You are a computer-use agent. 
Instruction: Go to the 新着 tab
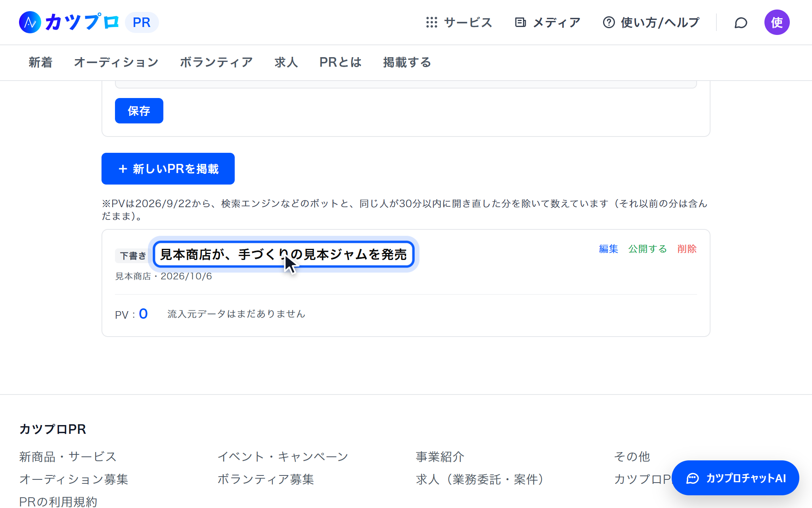40,62
